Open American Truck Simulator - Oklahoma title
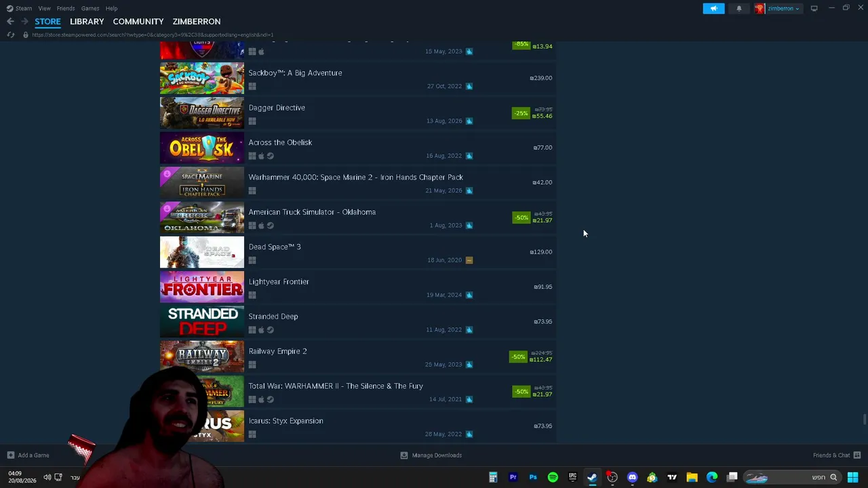The height and width of the screenshot is (488, 868). pyautogui.click(x=312, y=212)
